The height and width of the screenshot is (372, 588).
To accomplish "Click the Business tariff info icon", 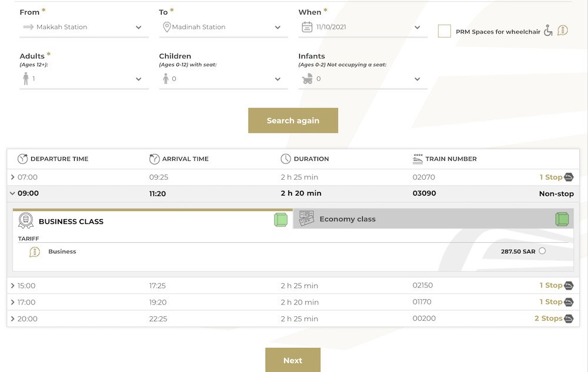I will 35,252.
